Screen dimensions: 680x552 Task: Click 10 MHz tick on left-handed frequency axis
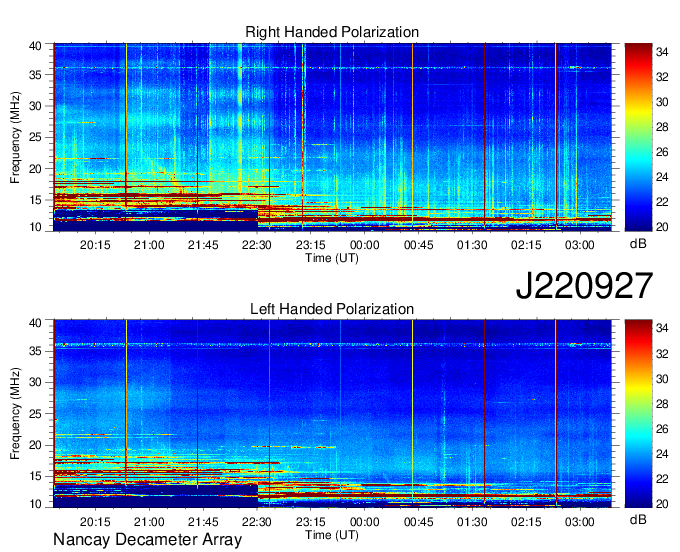[35, 504]
